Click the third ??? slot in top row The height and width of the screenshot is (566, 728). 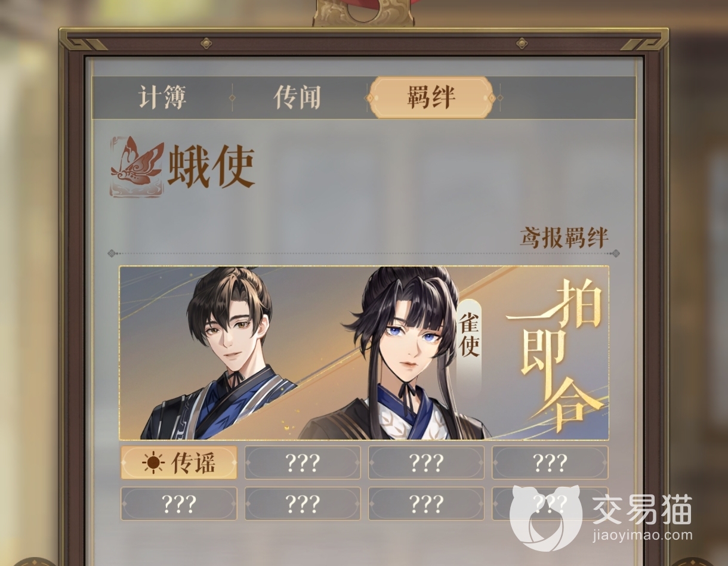pyautogui.click(x=426, y=463)
